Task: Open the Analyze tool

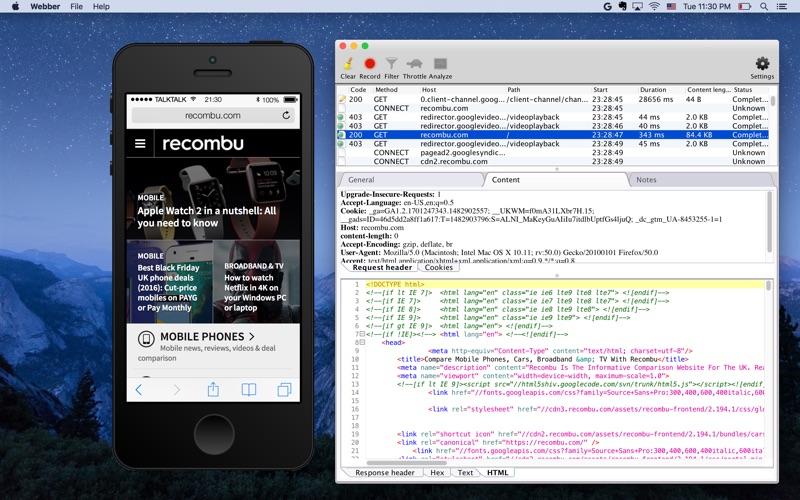Action: pyautogui.click(x=440, y=64)
